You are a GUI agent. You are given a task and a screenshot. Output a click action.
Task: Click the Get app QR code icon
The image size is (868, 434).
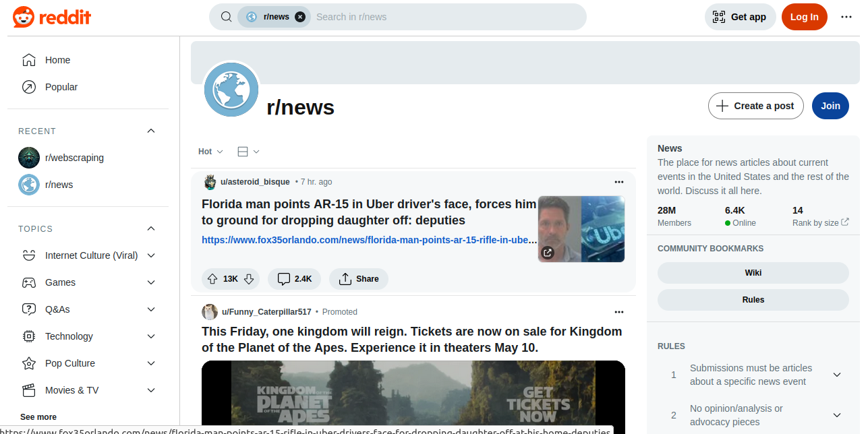point(720,17)
